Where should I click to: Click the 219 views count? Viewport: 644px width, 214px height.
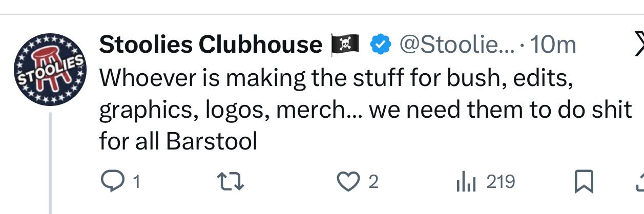[500, 182]
